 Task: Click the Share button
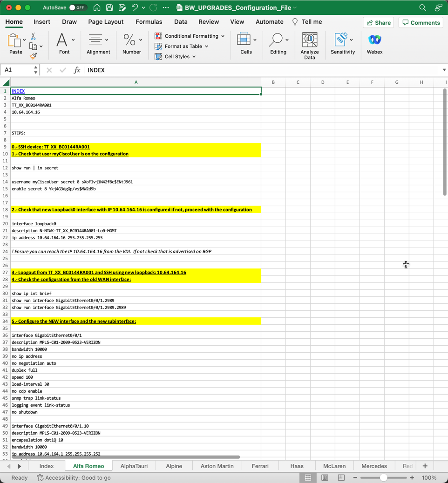click(x=378, y=22)
